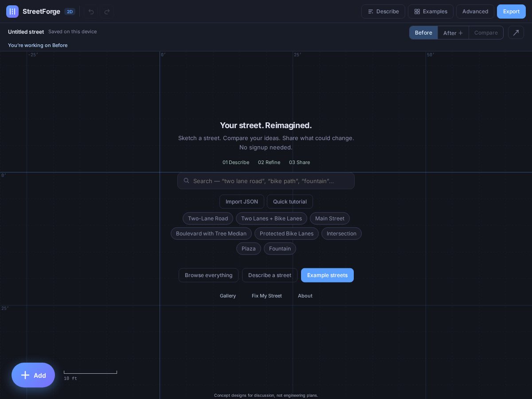This screenshot has width=532, height=399.
Task: Click the Untitled street name
Action: point(26,32)
